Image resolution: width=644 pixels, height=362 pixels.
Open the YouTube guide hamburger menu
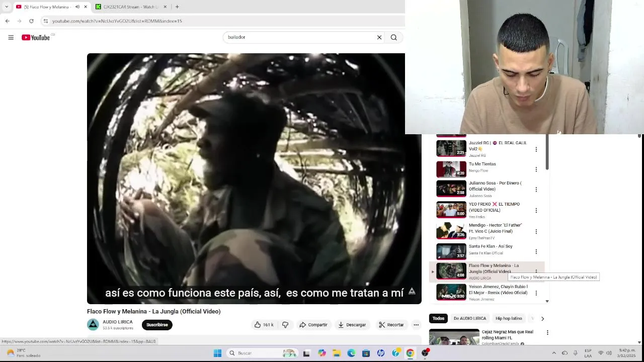tap(11, 37)
